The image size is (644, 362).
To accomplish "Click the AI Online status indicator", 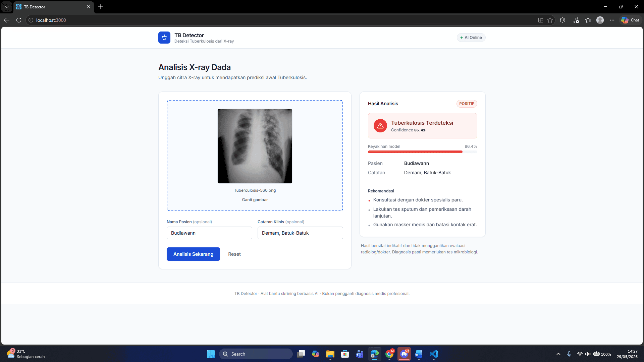I will click(471, 38).
